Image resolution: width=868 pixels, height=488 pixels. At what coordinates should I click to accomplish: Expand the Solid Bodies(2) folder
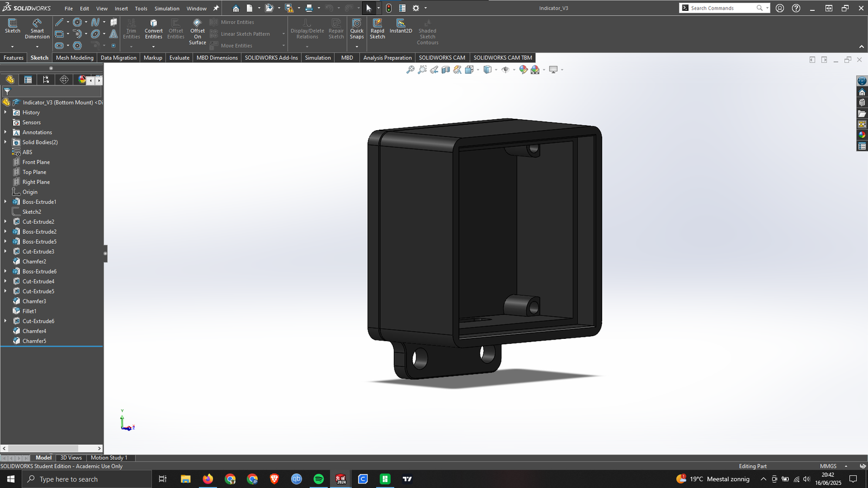(x=5, y=142)
